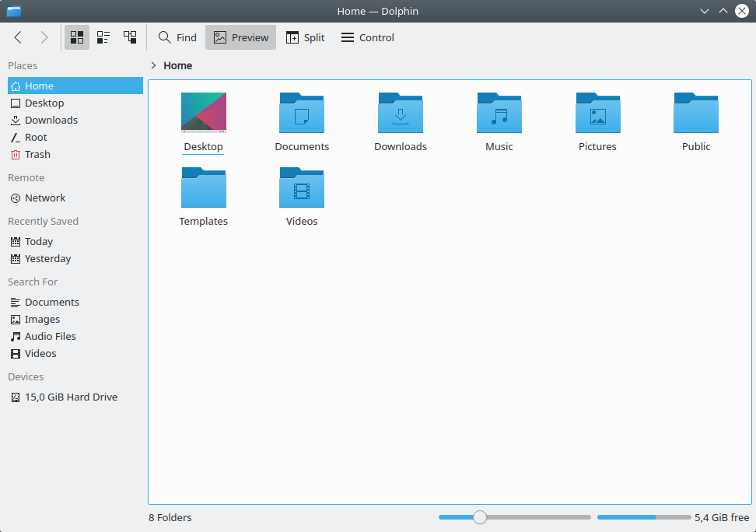
Task: Select Trash in Places panel
Action: click(37, 154)
